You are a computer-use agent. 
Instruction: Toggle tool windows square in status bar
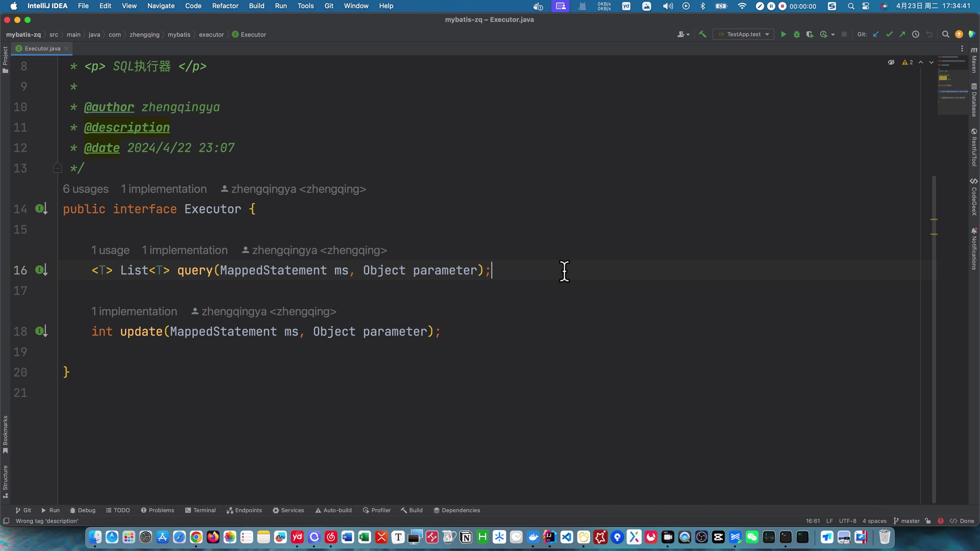pos(6,521)
